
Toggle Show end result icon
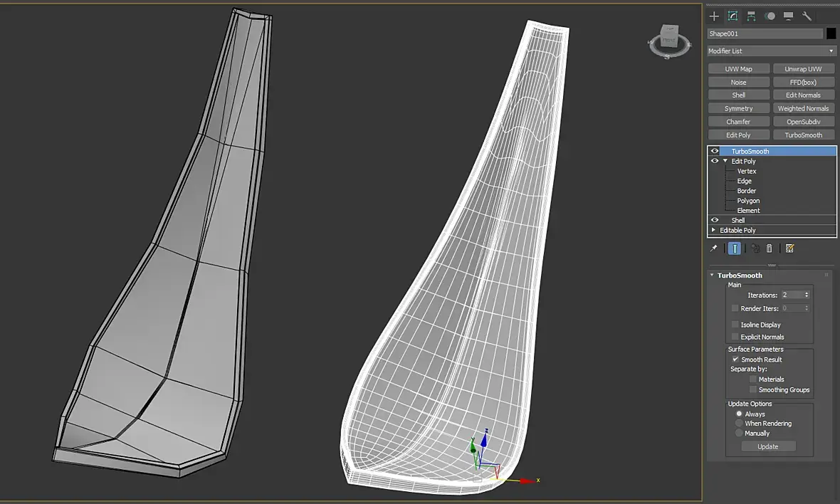tap(735, 248)
